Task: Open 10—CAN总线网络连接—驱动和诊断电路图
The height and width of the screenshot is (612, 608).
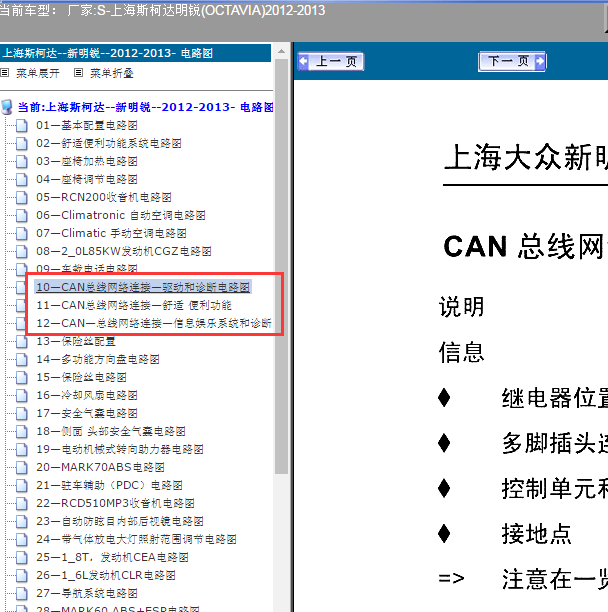Action: click(143, 287)
